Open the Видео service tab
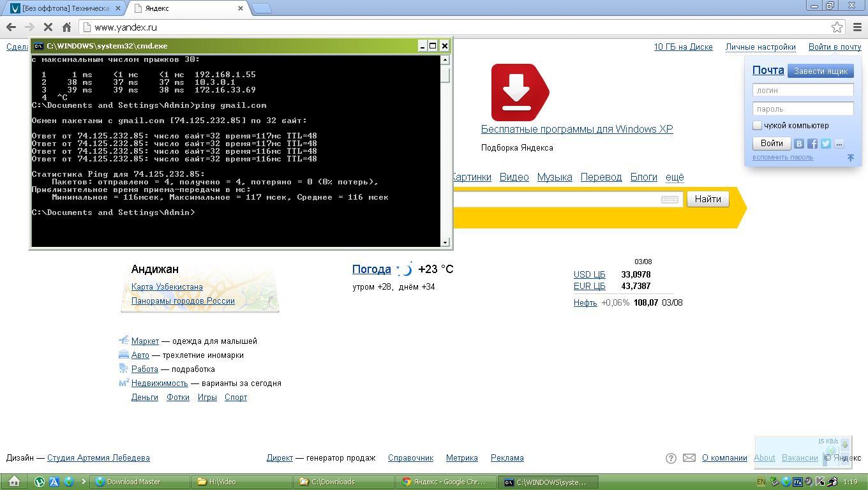Viewport: 868px width, 490px height. point(514,177)
